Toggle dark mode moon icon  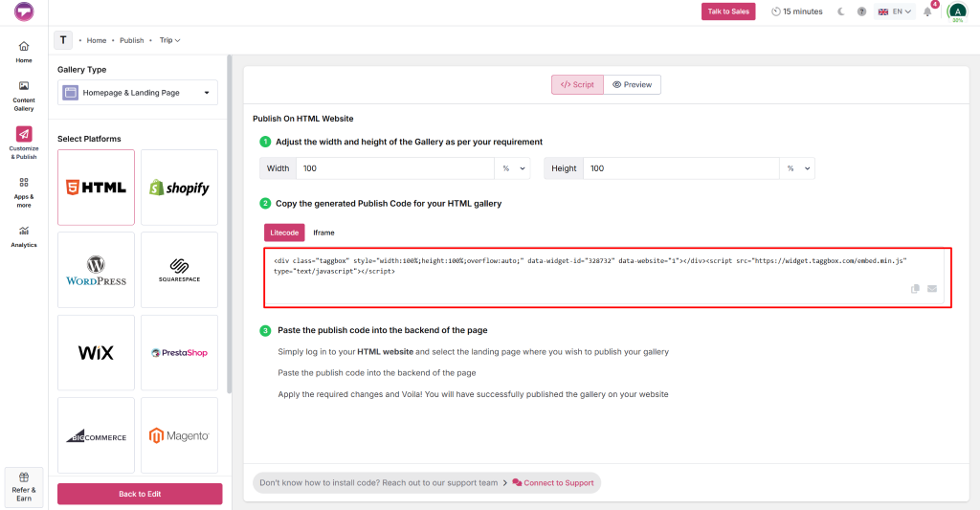point(841,11)
